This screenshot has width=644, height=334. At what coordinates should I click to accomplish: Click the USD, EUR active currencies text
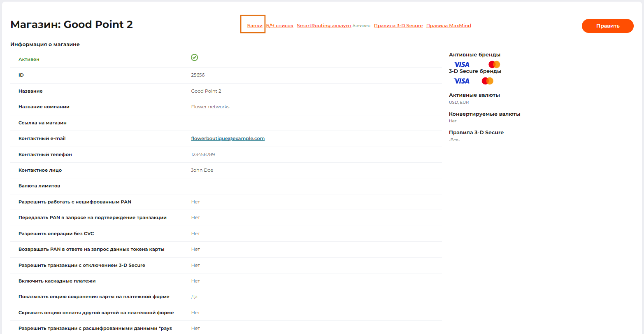point(458,103)
